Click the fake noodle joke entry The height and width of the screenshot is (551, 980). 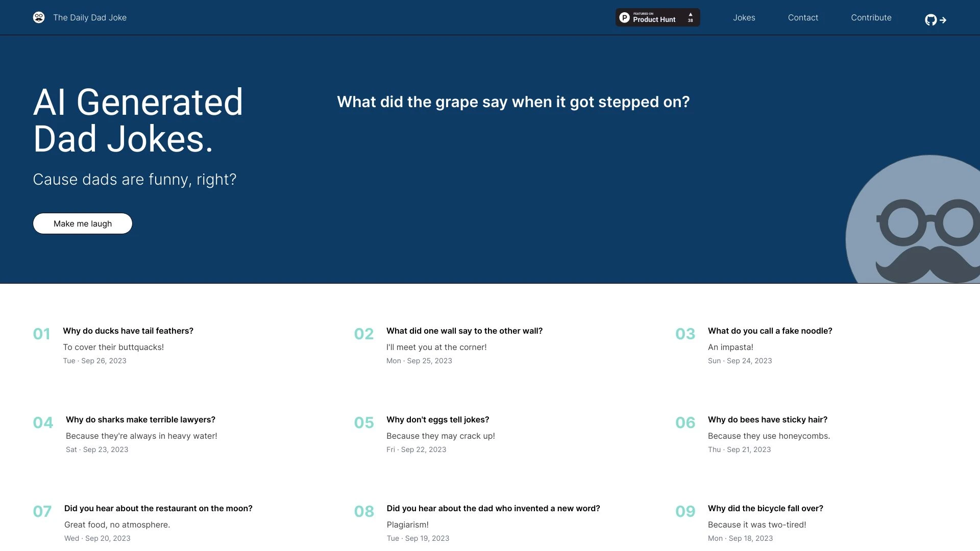click(770, 331)
